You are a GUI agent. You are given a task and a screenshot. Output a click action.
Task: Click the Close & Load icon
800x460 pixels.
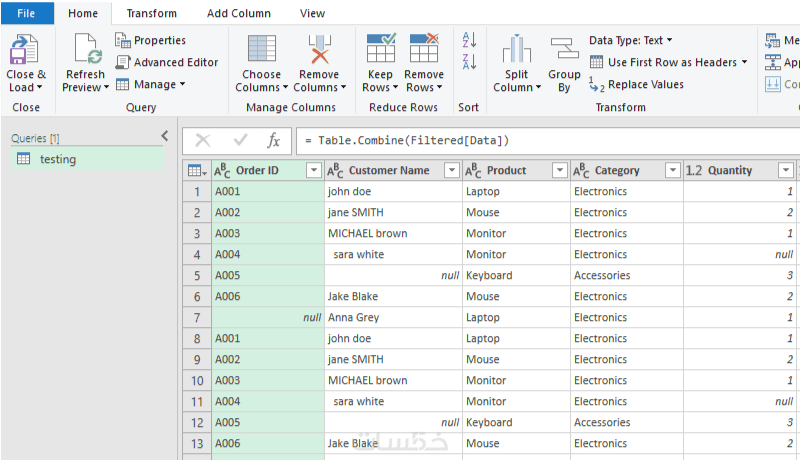click(25, 50)
